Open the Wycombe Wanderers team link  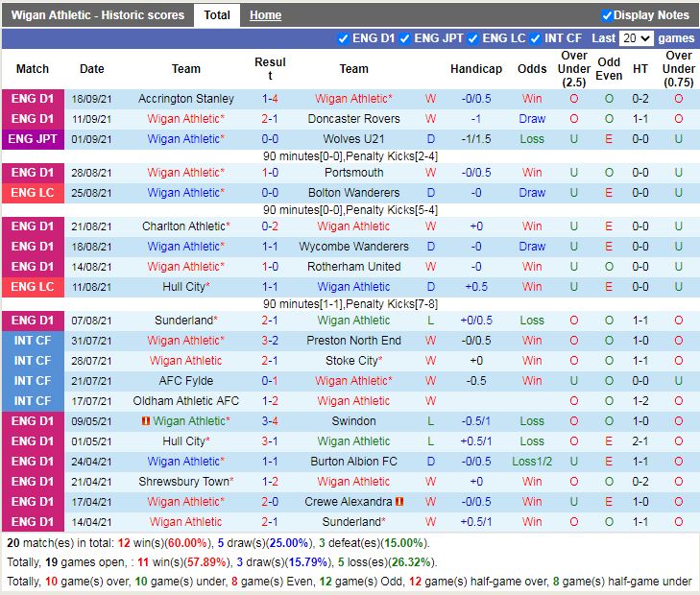353,247
